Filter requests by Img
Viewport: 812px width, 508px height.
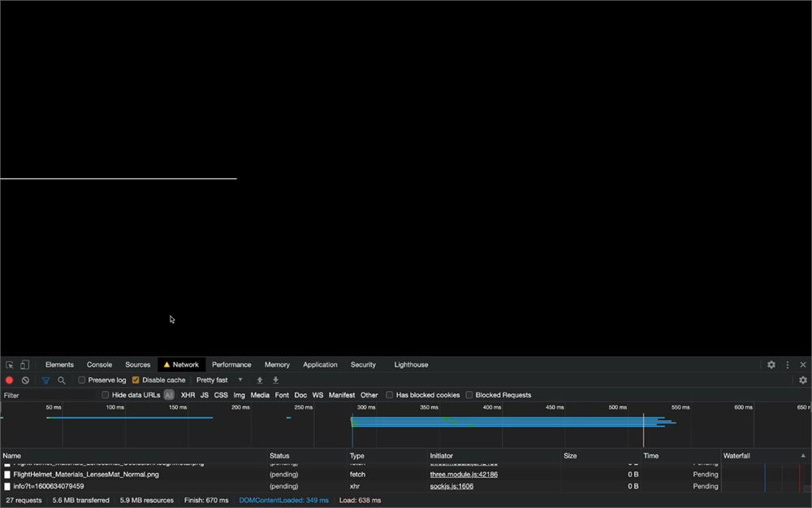click(x=240, y=395)
